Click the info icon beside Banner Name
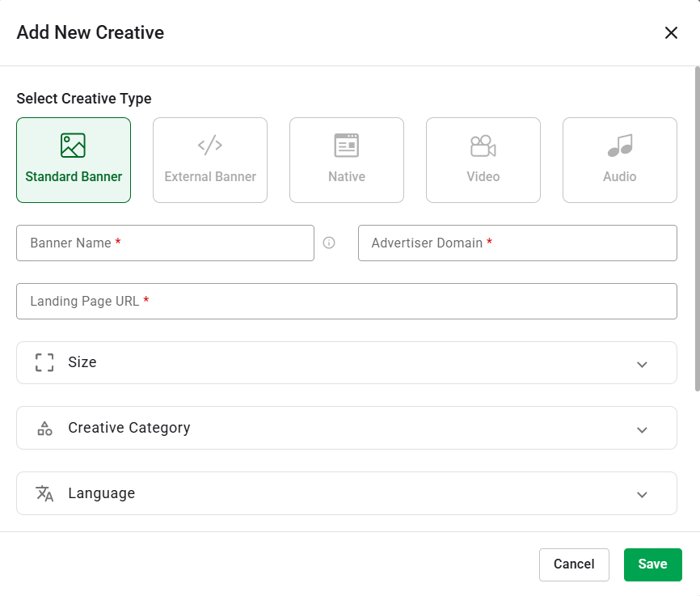700x596 pixels. click(329, 243)
